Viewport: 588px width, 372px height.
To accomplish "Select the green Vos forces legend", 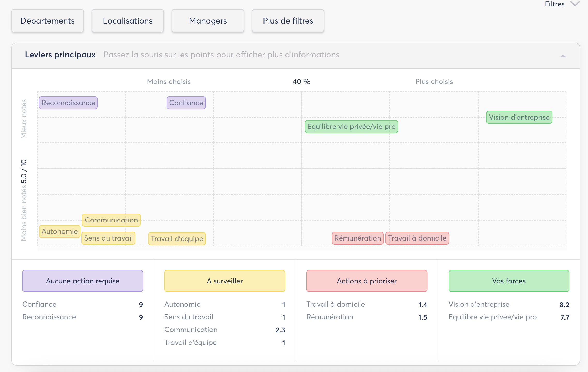I will (509, 281).
